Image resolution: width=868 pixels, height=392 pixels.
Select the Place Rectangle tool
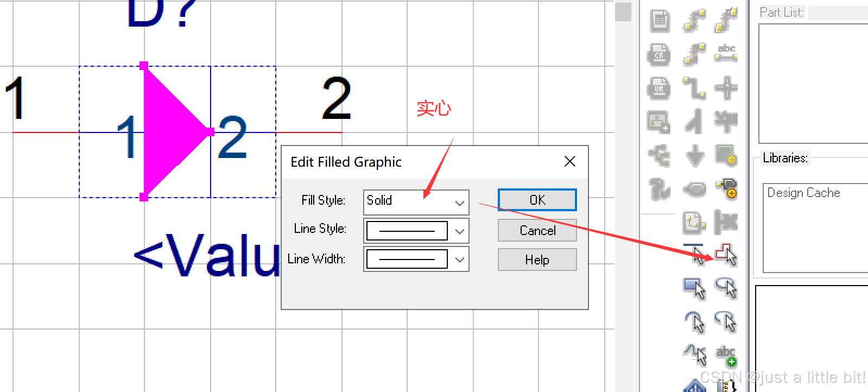click(694, 288)
